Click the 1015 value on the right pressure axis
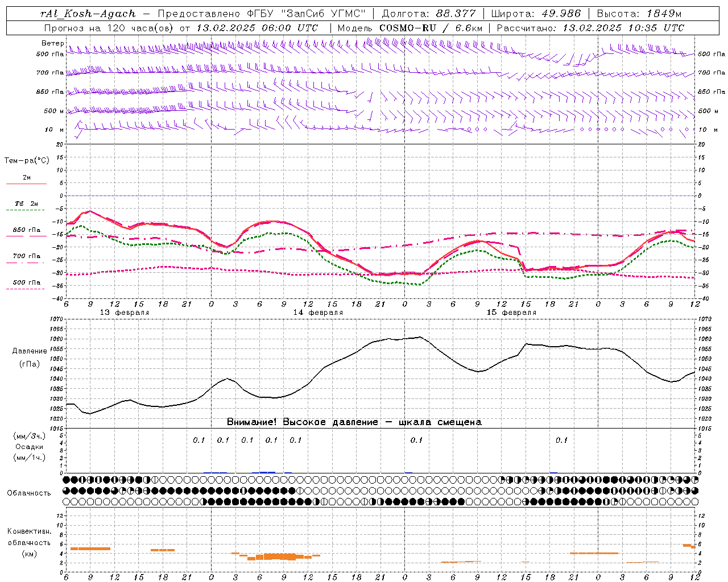The height and width of the screenshot is (582, 728). pyautogui.click(x=704, y=428)
